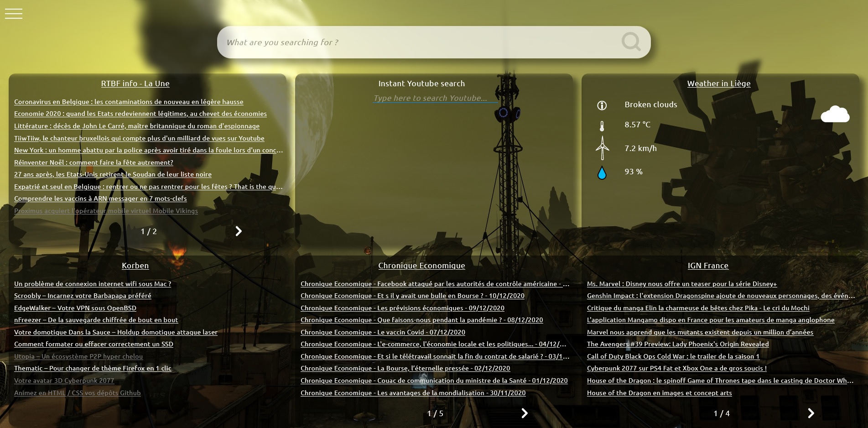Screen dimensions: 868x428
Task: Go to next page of IGN France
Action: 811,413
